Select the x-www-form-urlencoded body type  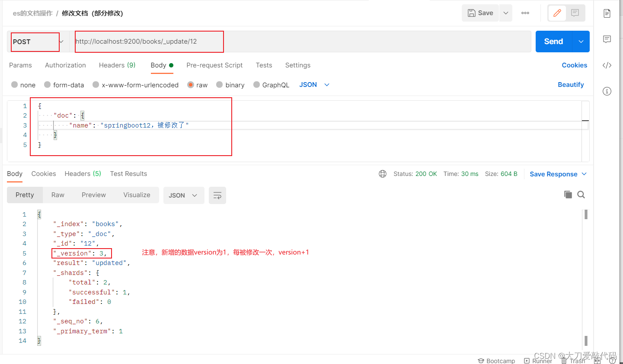(136, 85)
